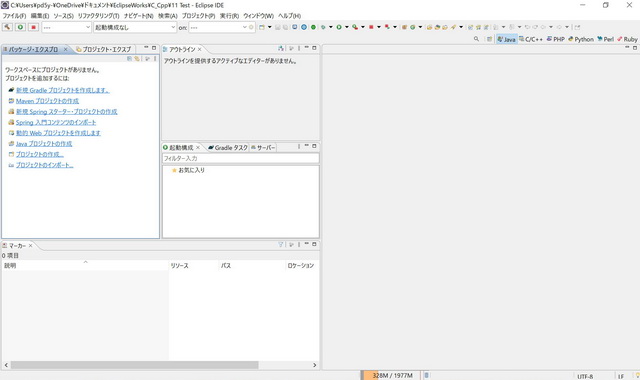Close the マーカー tab

pos(30,246)
